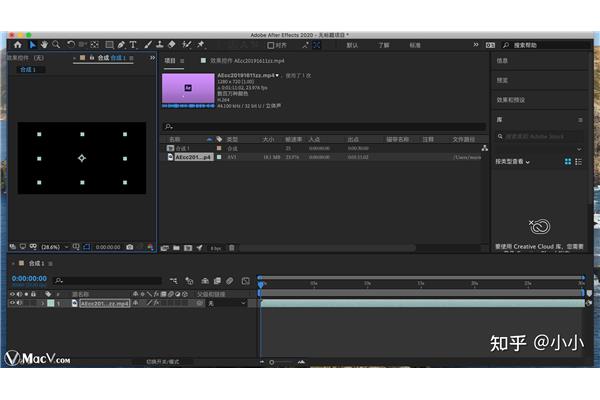Click the 预览 panel header
This screenshot has width=600, height=400.
(x=502, y=80)
